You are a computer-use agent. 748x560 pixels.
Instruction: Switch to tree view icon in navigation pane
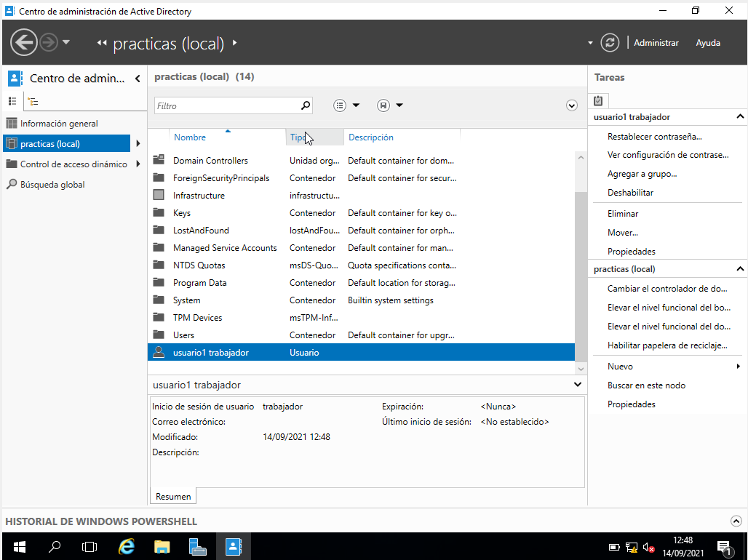(x=33, y=101)
